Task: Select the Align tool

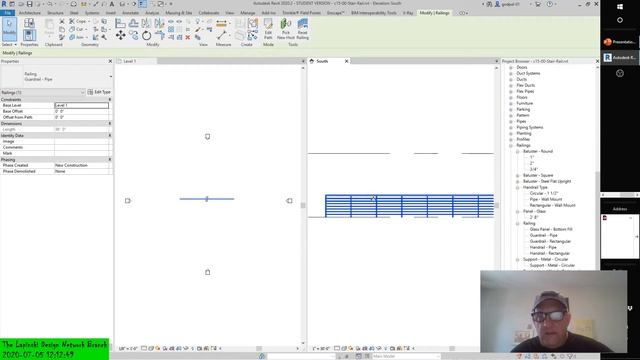Action: click(120, 23)
